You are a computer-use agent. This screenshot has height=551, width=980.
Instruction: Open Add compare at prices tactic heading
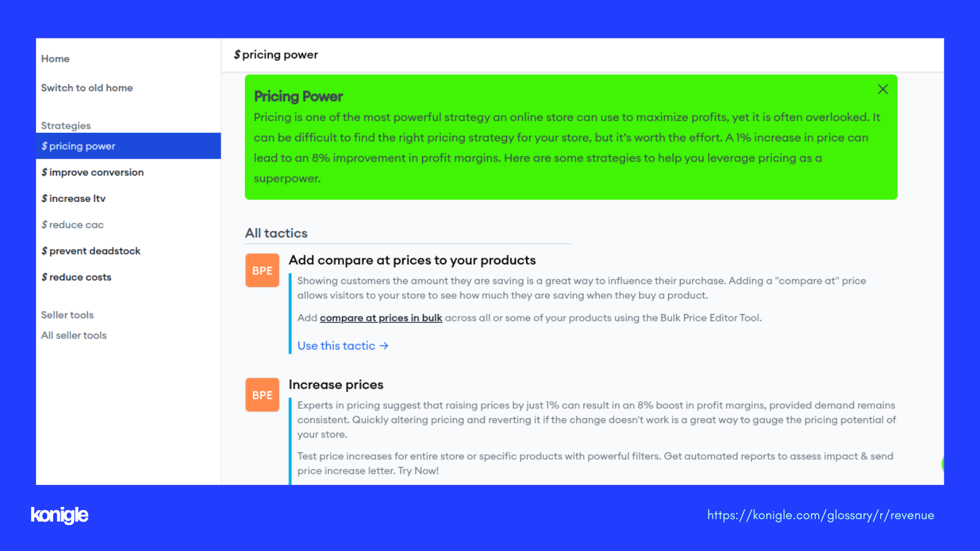(x=412, y=260)
